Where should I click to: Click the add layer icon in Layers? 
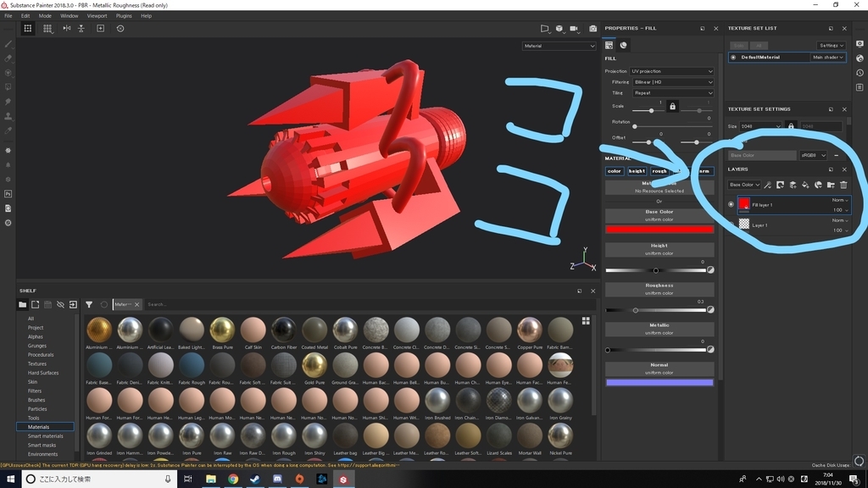click(793, 185)
